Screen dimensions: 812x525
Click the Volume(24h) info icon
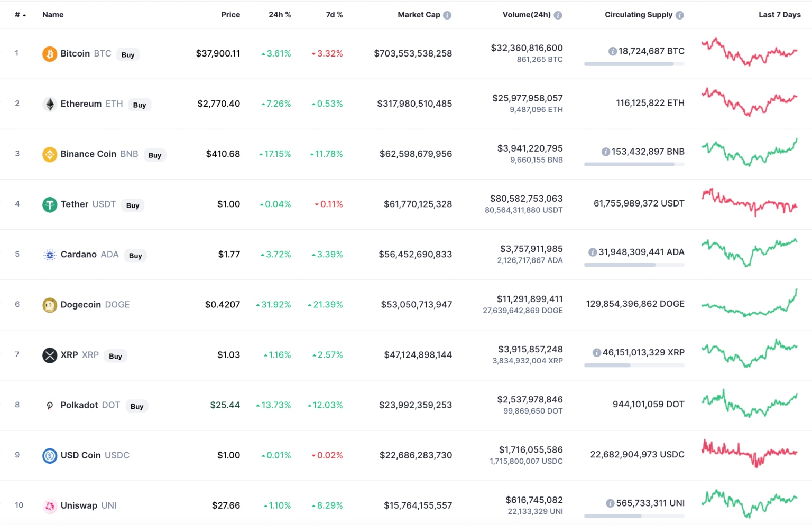558,15
